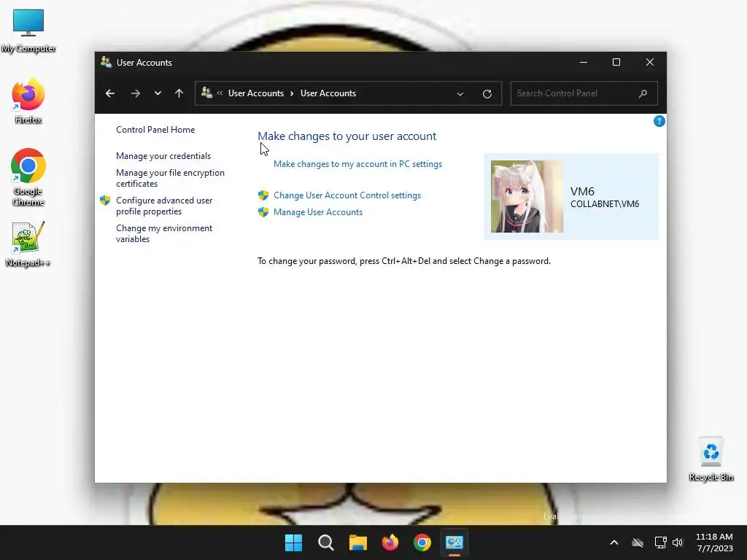The image size is (747, 560).
Task: Click the VM6 account name text
Action: 582,192
